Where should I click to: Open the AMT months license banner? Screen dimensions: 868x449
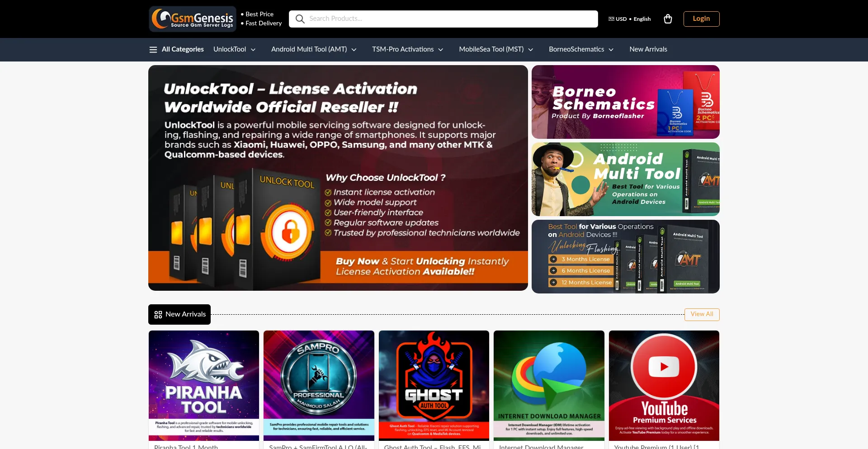[626, 256]
